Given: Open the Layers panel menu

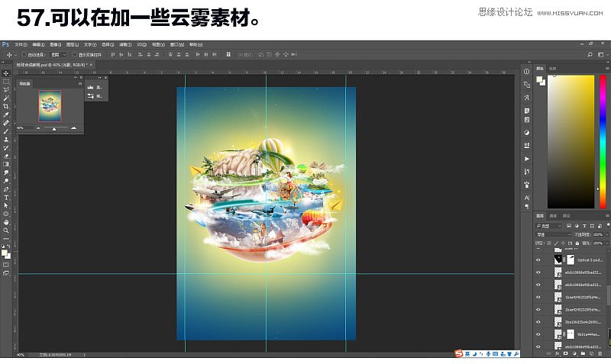Looking at the screenshot, I should (607, 216).
